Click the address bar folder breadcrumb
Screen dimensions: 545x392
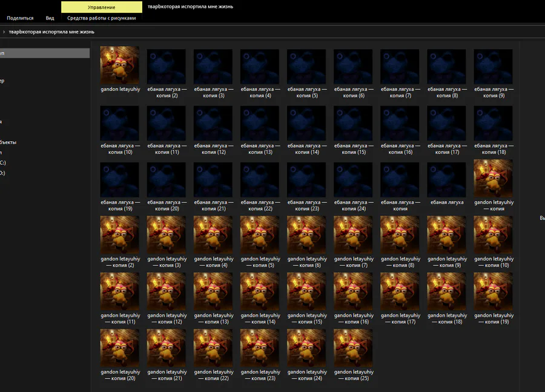click(51, 32)
